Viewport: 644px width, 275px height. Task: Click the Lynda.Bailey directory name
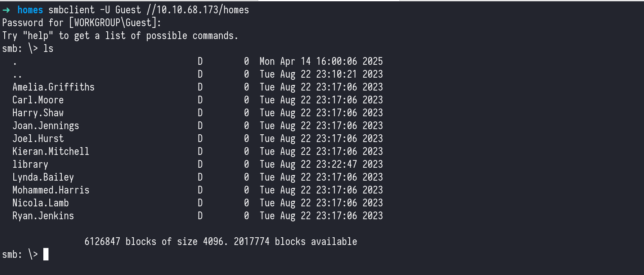point(43,177)
